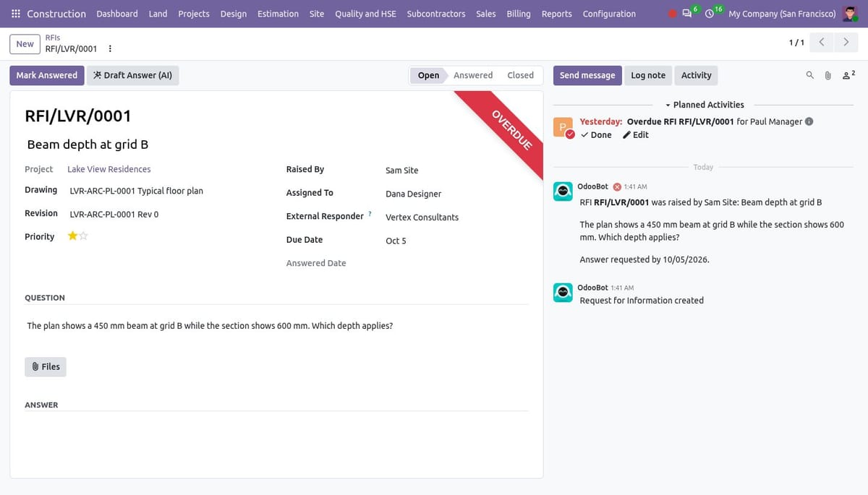The image size is (868, 495).
Task: Click Mark Answered button
Action: click(x=47, y=75)
